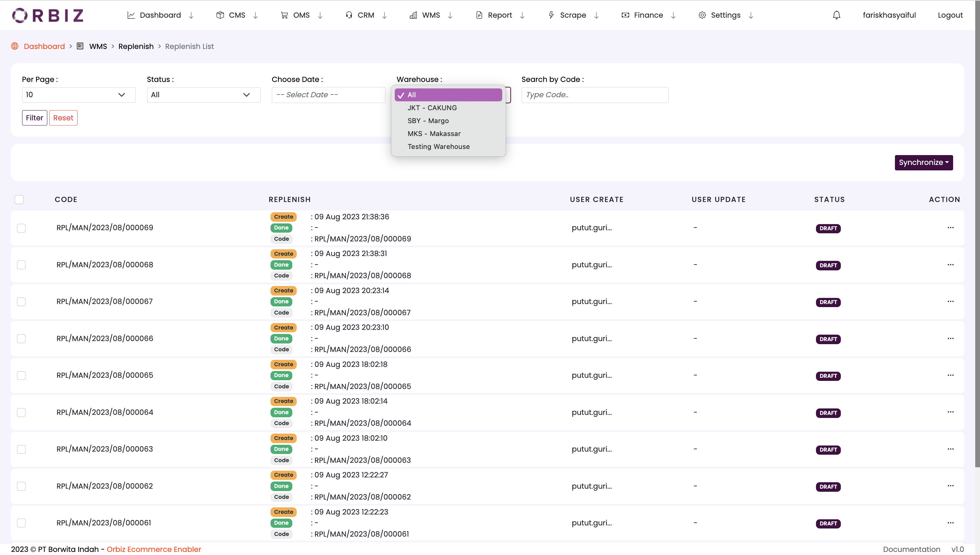Screen dimensions: 980x555
Task: Click the Reset button
Action: click(63, 118)
